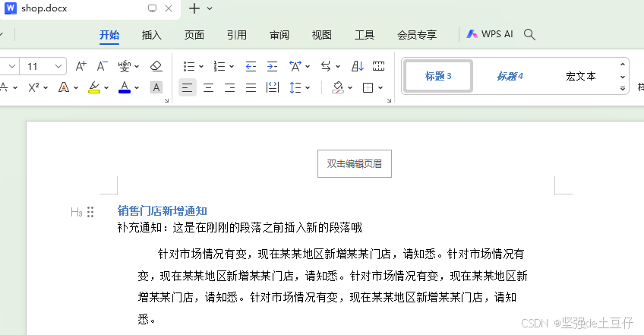Open the font color dropdown arrow
The image size is (644, 335).
pos(137,88)
